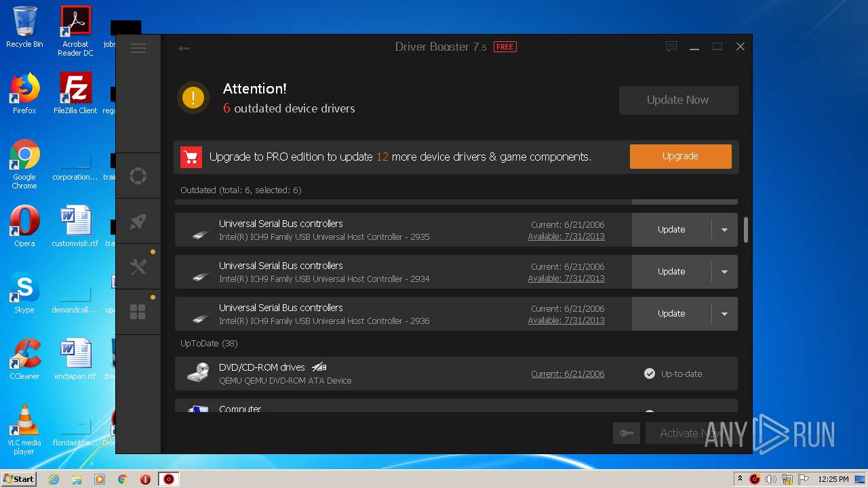Select the Intel ICH9 Host Controller - 2934 text
Image resolution: width=868 pixels, height=488 pixels.
click(x=324, y=279)
